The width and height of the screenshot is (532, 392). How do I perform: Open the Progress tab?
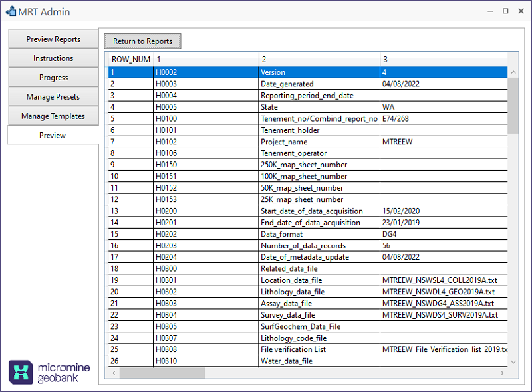pyautogui.click(x=53, y=78)
